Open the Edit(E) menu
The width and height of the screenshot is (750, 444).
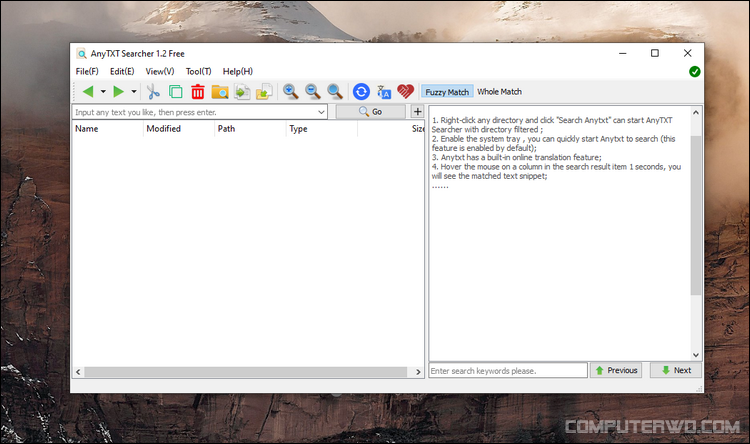click(122, 71)
